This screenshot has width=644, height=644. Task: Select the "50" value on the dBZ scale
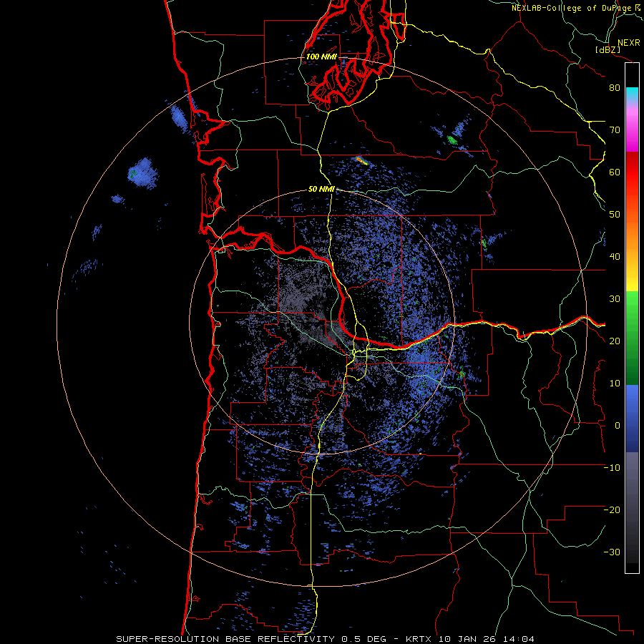point(615,215)
